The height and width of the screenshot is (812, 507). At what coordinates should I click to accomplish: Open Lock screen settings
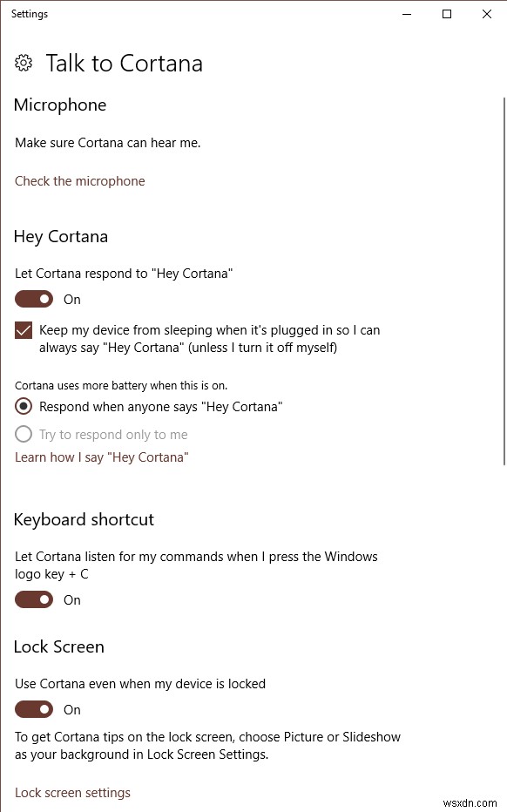point(72,792)
